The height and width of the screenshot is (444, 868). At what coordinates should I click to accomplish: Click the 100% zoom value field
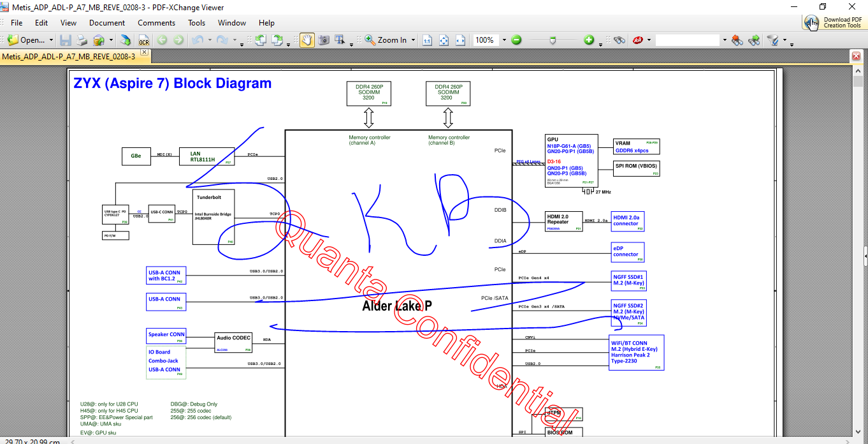pos(485,40)
